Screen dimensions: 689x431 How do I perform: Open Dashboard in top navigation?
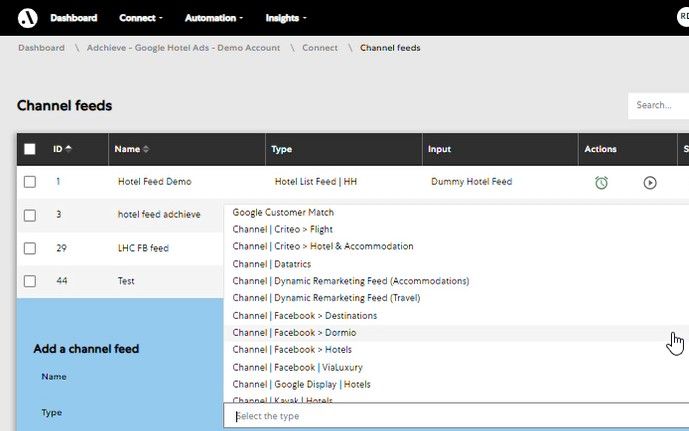(x=73, y=18)
